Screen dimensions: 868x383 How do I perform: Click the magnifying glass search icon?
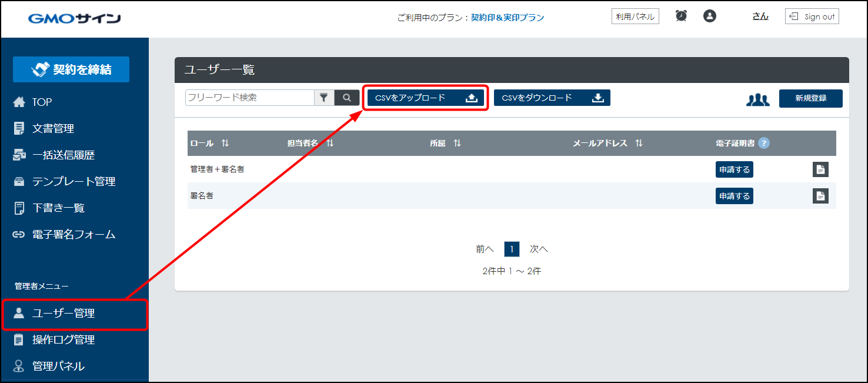point(347,98)
